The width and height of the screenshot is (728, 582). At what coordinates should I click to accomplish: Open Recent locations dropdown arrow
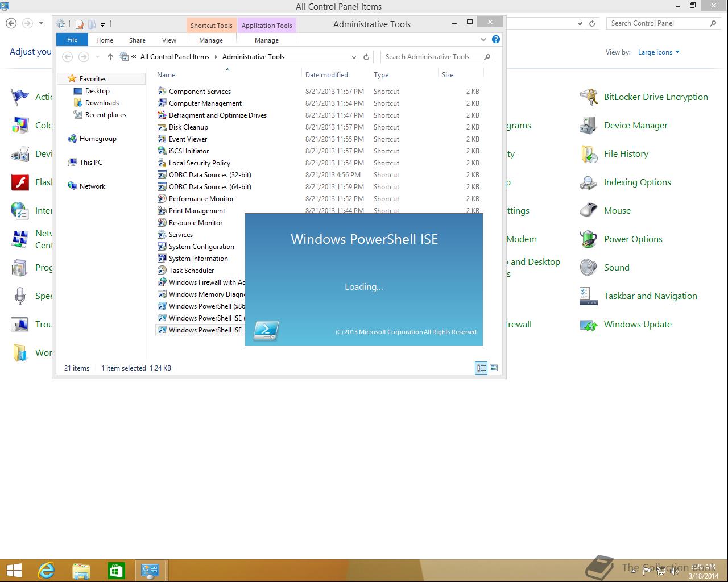click(97, 57)
